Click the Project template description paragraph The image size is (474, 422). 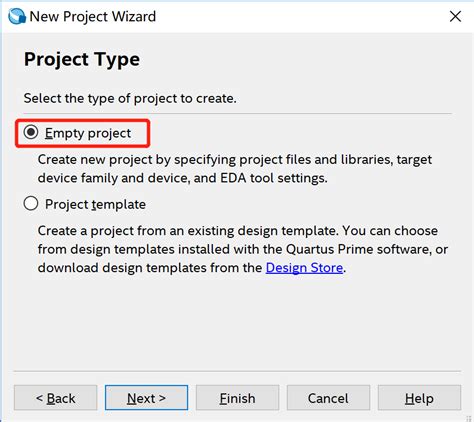tap(243, 249)
